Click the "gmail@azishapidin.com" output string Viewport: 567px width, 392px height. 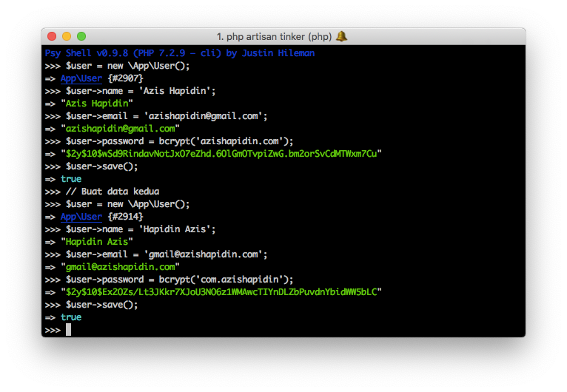coord(121,267)
